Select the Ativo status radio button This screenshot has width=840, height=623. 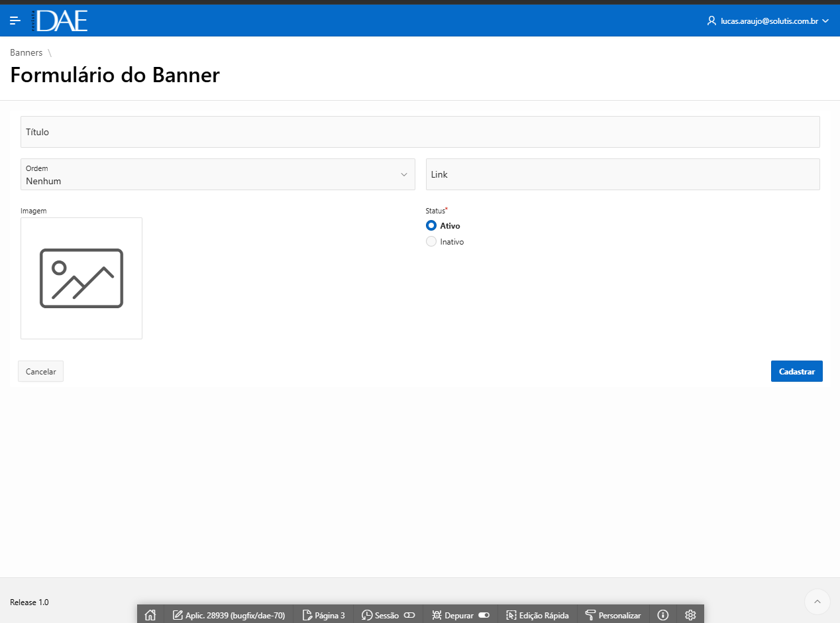pos(431,225)
